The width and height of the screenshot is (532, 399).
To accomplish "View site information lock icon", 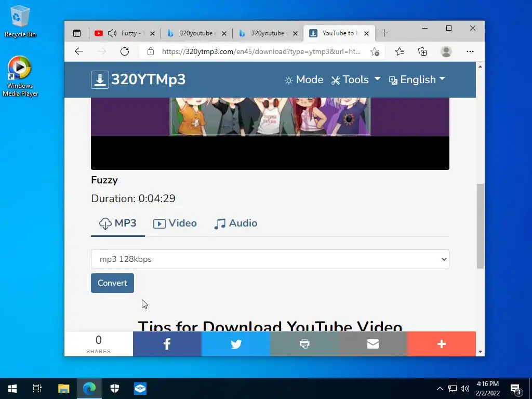I will pos(151,51).
